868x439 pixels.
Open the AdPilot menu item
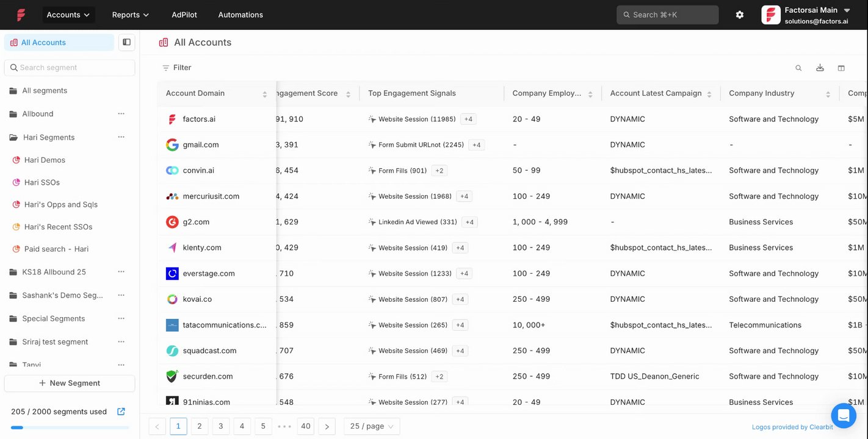point(184,15)
